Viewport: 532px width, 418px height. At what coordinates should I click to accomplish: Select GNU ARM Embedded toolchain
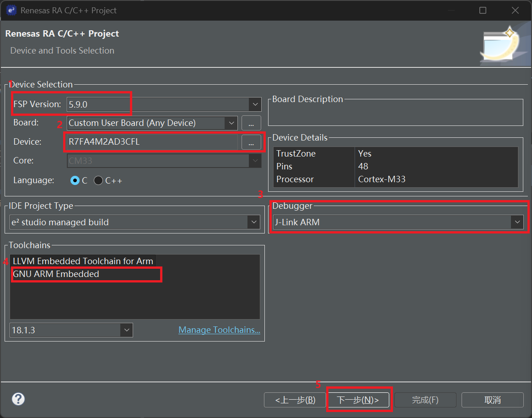tap(56, 274)
